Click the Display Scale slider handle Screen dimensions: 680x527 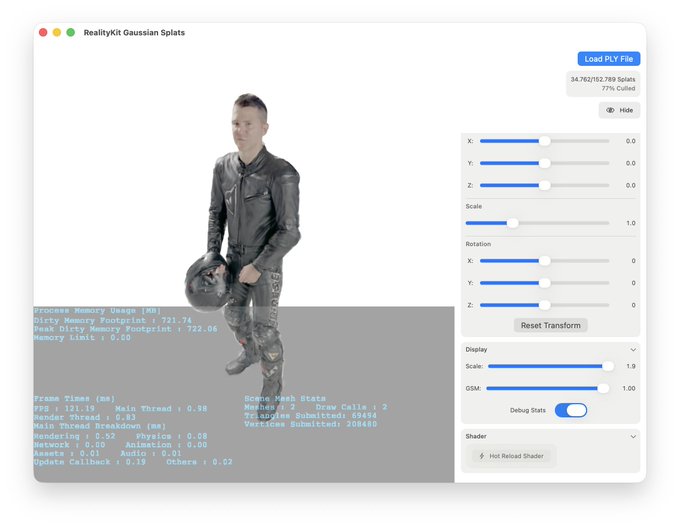click(x=608, y=366)
